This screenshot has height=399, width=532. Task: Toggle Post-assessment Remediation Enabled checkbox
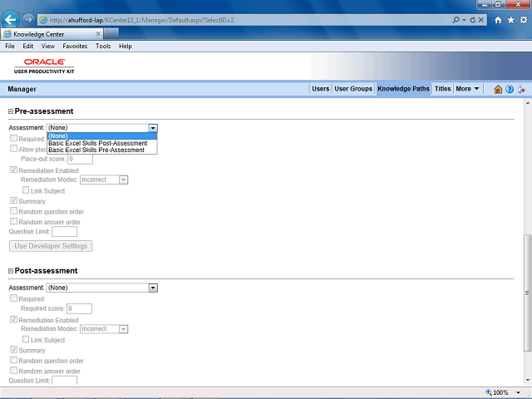[13, 319]
